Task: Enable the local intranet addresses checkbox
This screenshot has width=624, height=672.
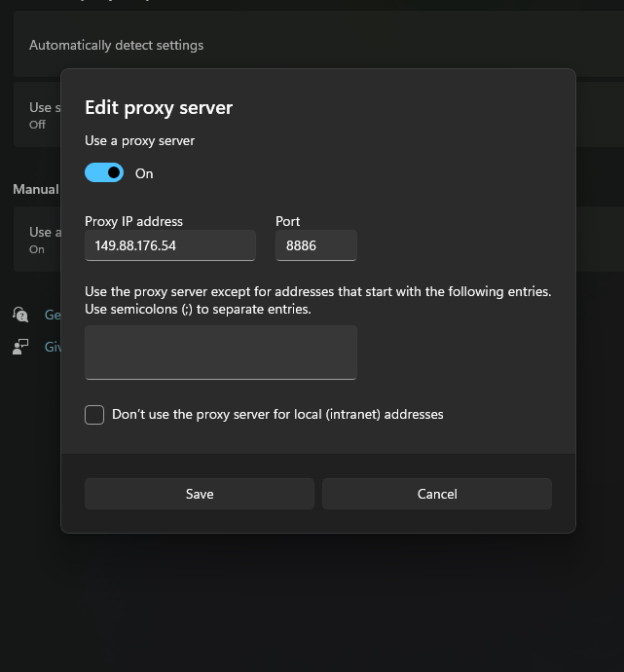Action: (94, 415)
